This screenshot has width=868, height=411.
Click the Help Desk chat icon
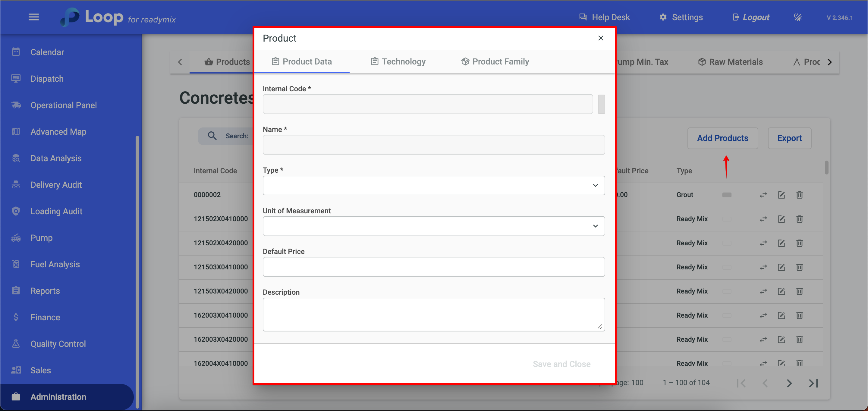pyautogui.click(x=583, y=17)
